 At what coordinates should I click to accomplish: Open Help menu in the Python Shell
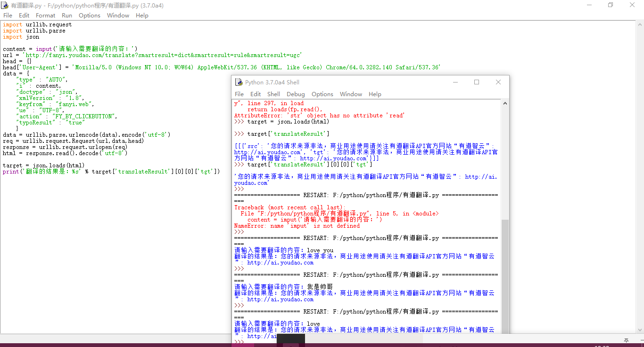[x=375, y=94]
